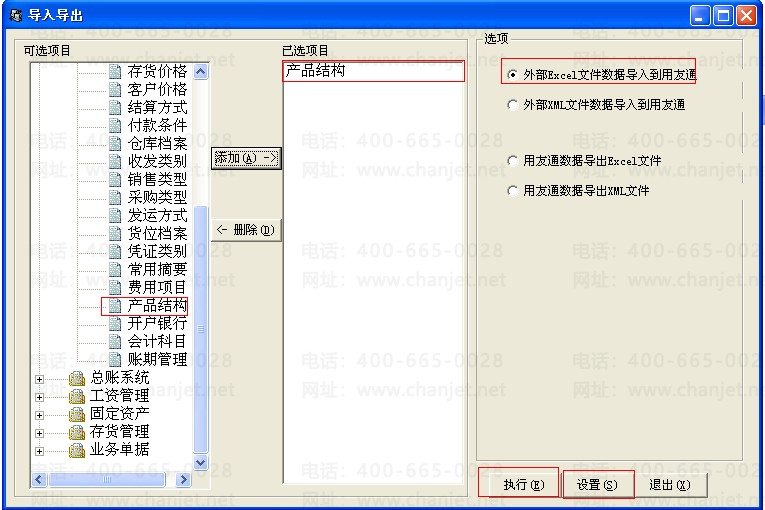Click the document icon beside 账期管理
This screenshot has height=510, width=765.
point(115,360)
